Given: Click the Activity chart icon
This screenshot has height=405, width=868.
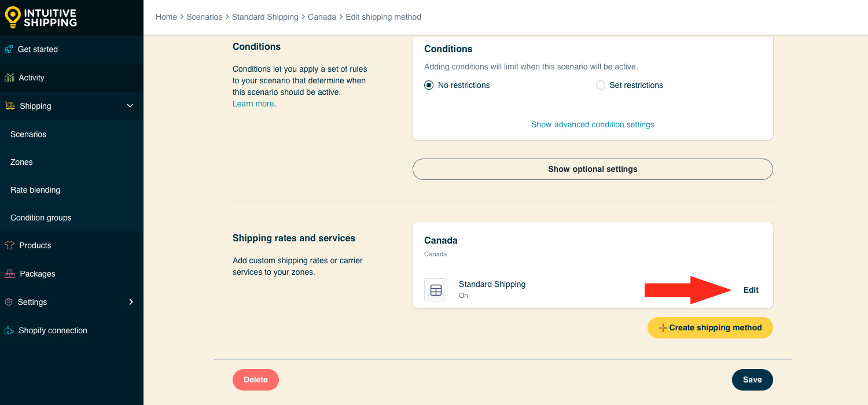Looking at the screenshot, I should click(9, 78).
